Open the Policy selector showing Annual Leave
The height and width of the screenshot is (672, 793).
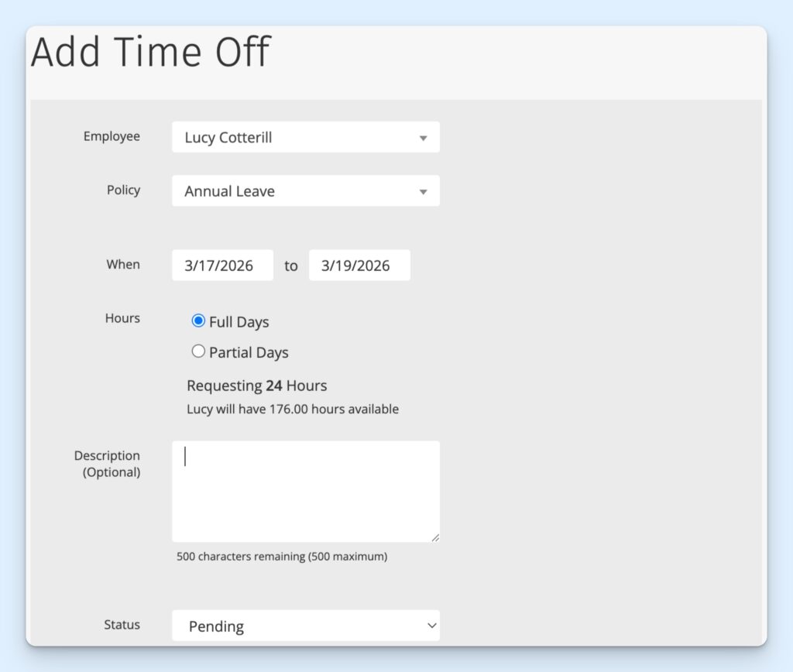click(305, 190)
